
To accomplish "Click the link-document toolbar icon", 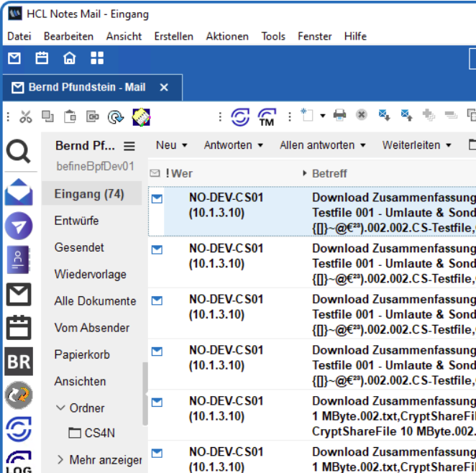I will click(x=92, y=116).
